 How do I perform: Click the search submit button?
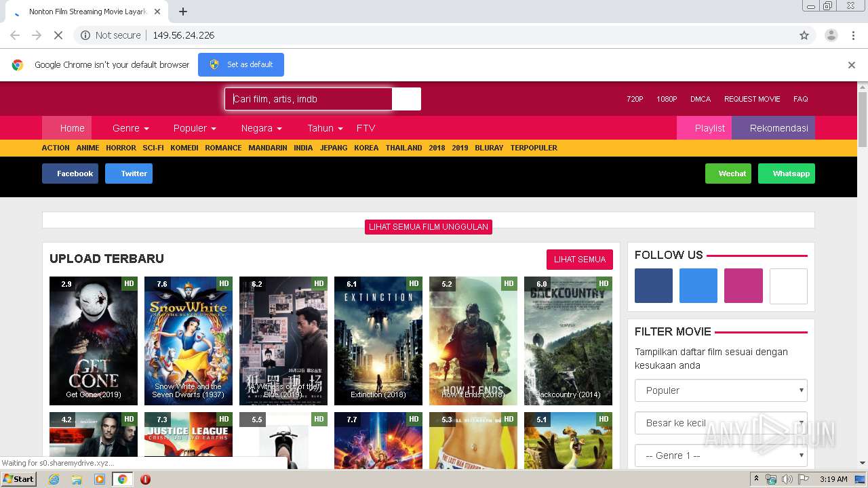click(406, 99)
